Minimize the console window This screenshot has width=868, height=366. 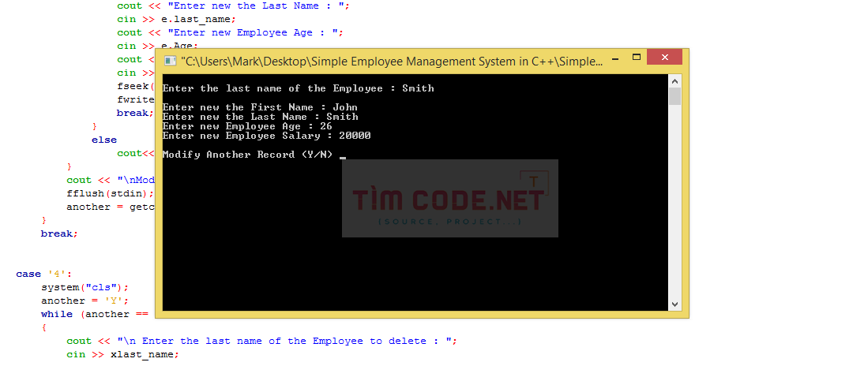coord(614,58)
